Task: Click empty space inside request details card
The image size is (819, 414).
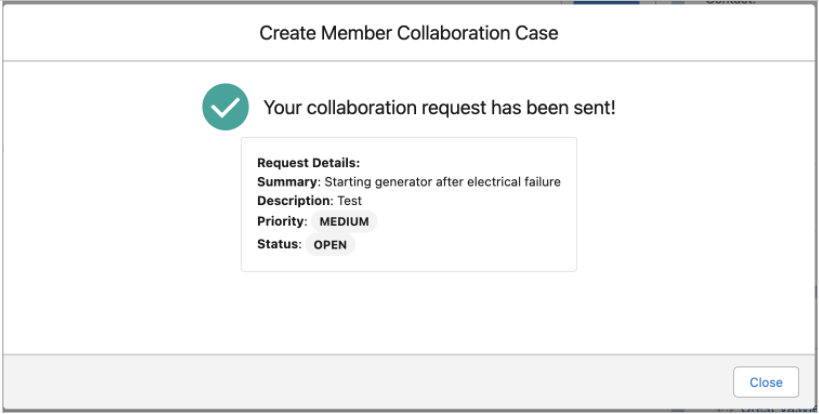Action: pos(480,235)
